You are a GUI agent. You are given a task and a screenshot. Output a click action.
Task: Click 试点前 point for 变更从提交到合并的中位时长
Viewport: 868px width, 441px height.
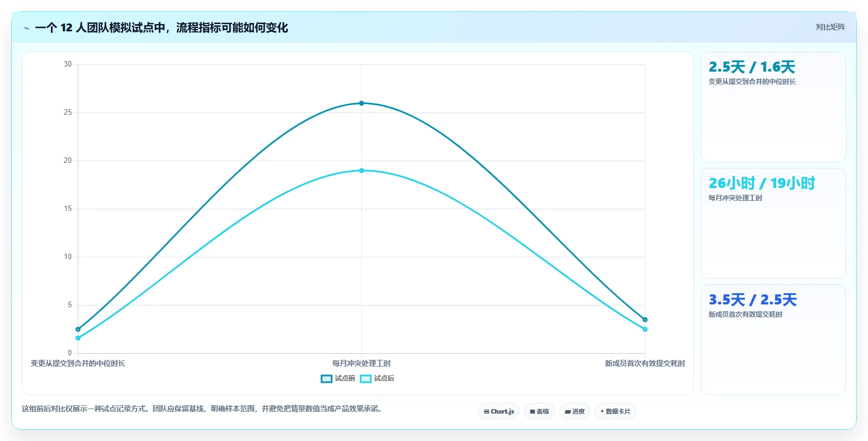click(x=78, y=329)
